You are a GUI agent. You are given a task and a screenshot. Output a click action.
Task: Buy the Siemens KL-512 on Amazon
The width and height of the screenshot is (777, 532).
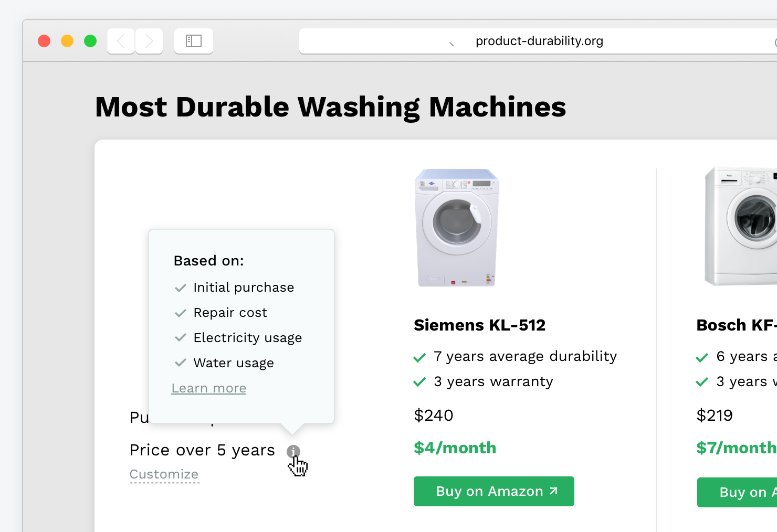[493, 491]
